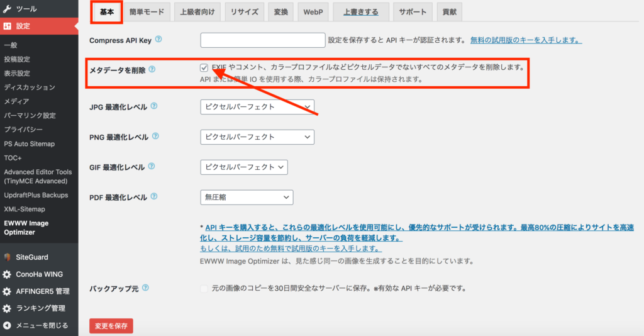Open the PDF 最適化レベル dropdown showing 無圧縮
The image size is (644, 336).
[247, 197]
